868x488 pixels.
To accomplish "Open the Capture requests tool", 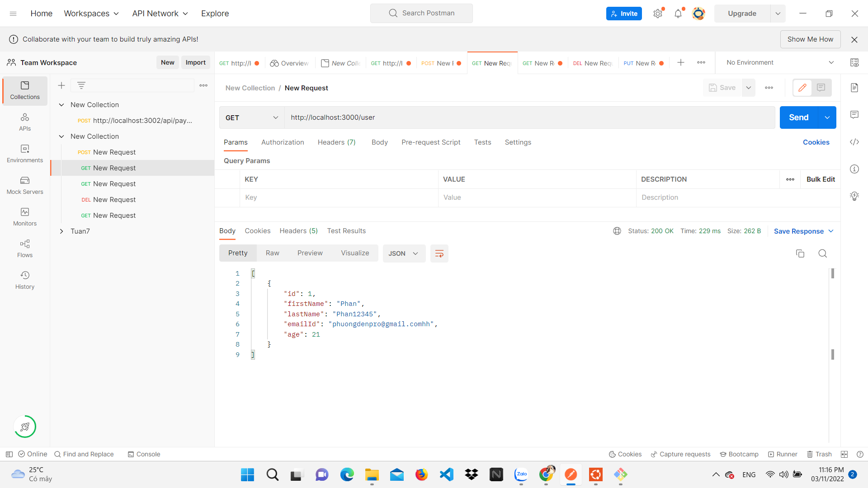I will [x=680, y=454].
